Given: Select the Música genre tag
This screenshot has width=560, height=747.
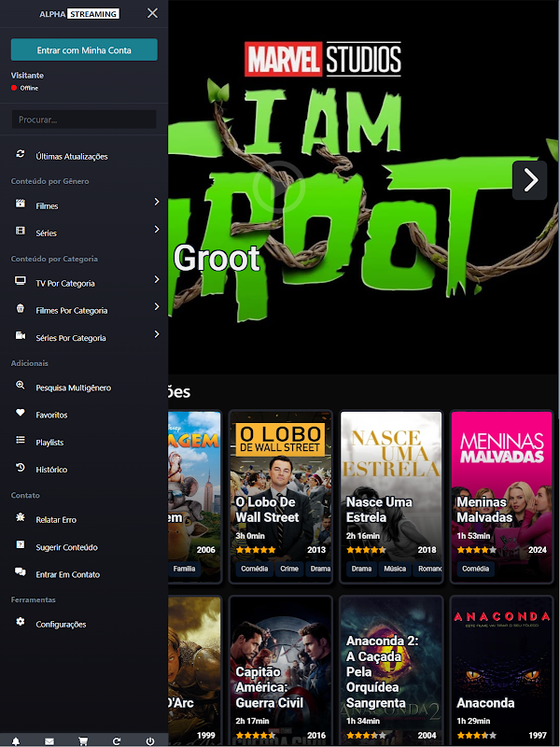Looking at the screenshot, I should click(395, 569).
